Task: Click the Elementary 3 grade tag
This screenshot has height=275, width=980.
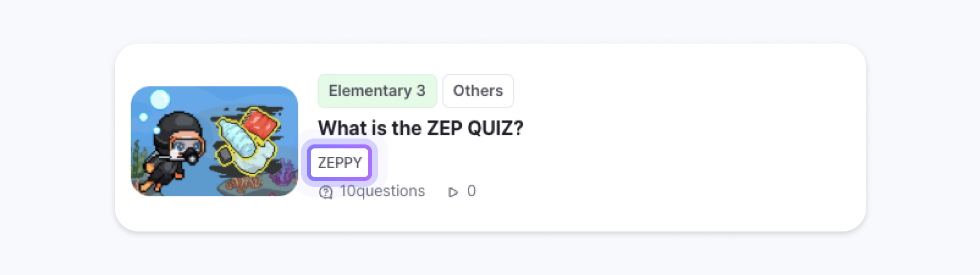Action: pos(377,91)
